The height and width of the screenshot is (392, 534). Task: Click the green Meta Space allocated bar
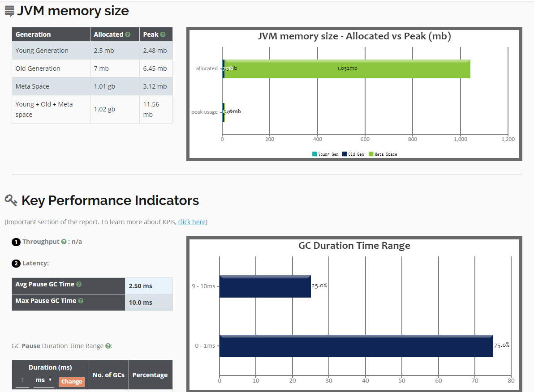click(x=347, y=68)
